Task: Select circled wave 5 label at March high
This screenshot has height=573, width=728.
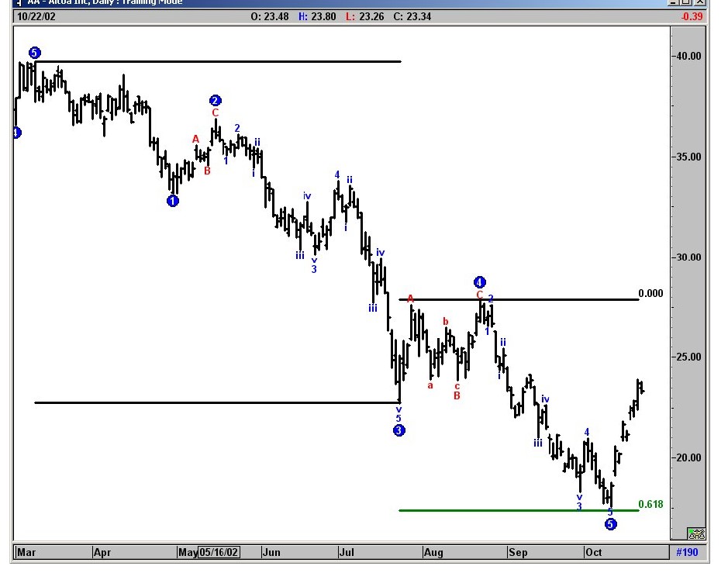Action: tap(34, 53)
